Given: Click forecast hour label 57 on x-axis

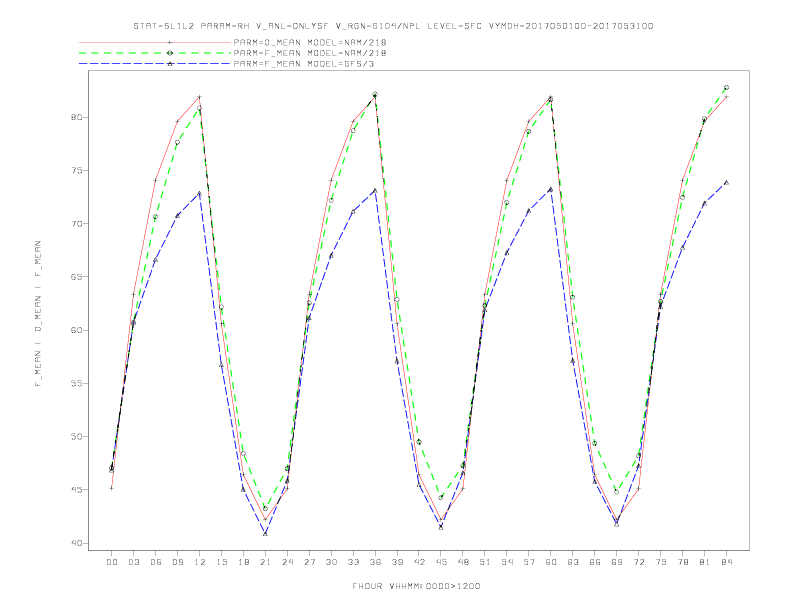Looking at the screenshot, I should [x=529, y=562].
